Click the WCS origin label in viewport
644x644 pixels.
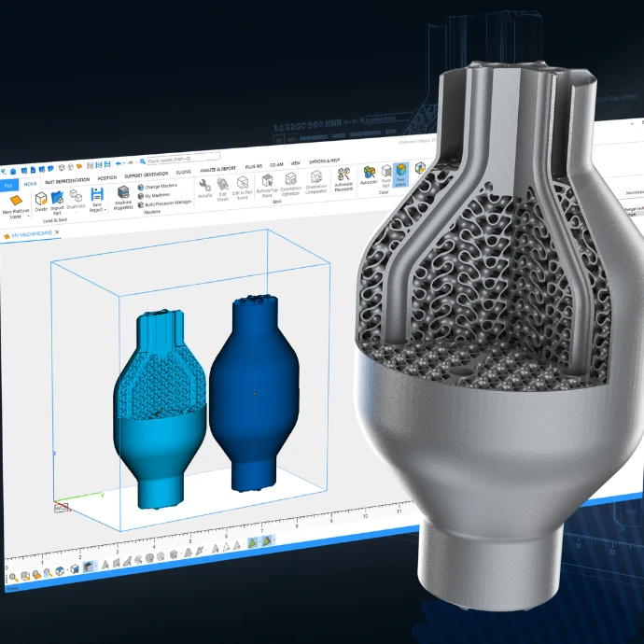tap(61, 508)
